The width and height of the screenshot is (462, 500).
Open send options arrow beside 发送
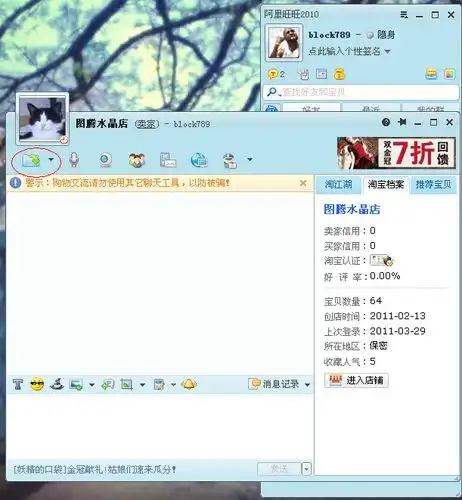[x=306, y=469]
